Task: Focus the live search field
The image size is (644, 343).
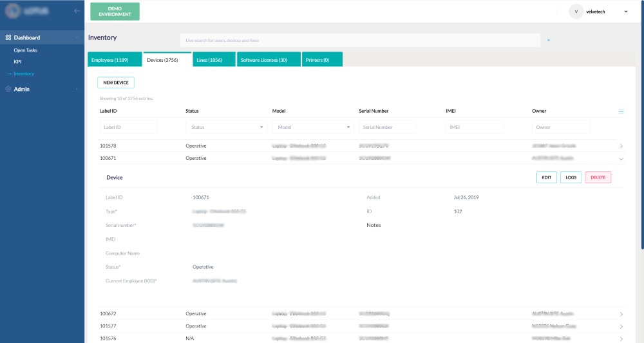Action: tap(360, 41)
